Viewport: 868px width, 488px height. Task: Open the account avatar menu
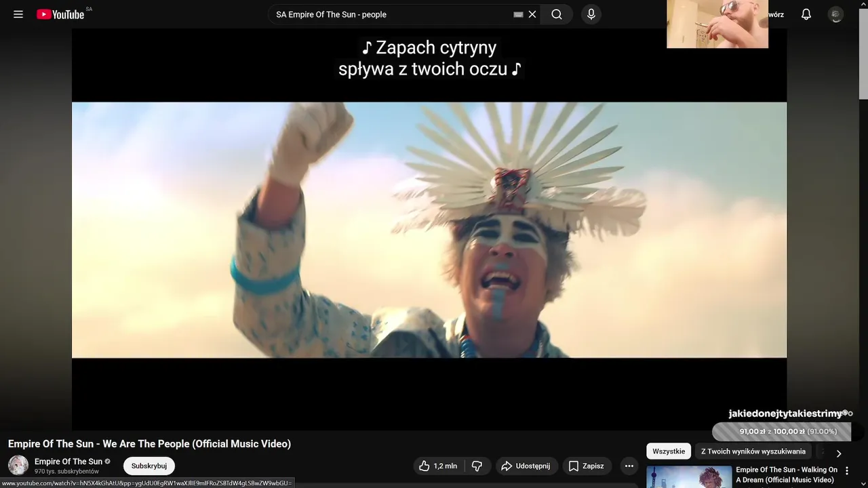click(836, 14)
